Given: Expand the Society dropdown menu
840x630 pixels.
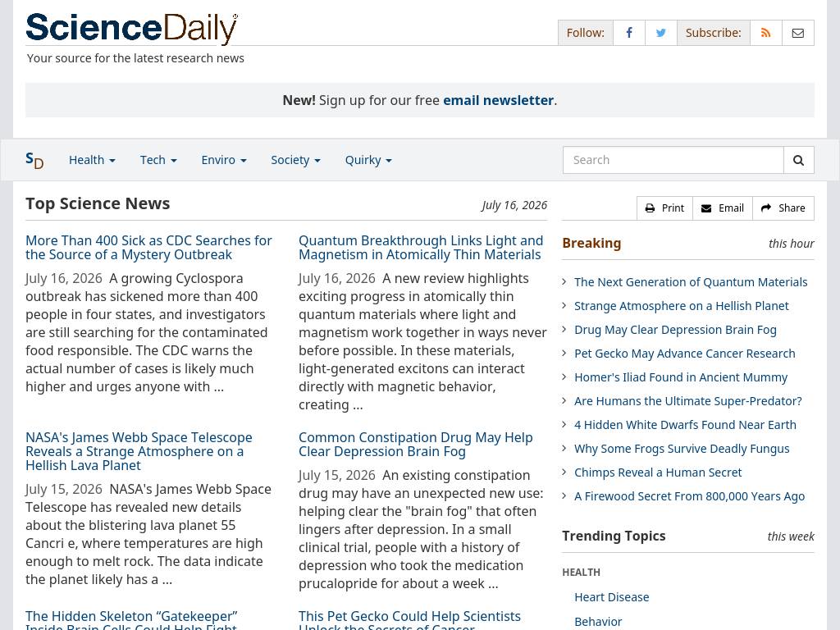Looking at the screenshot, I should coord(295,160).
